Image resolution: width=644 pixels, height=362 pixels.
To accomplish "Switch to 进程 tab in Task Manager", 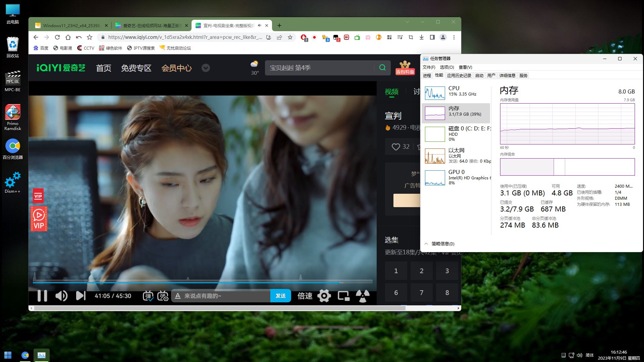I will coord(427,75).
